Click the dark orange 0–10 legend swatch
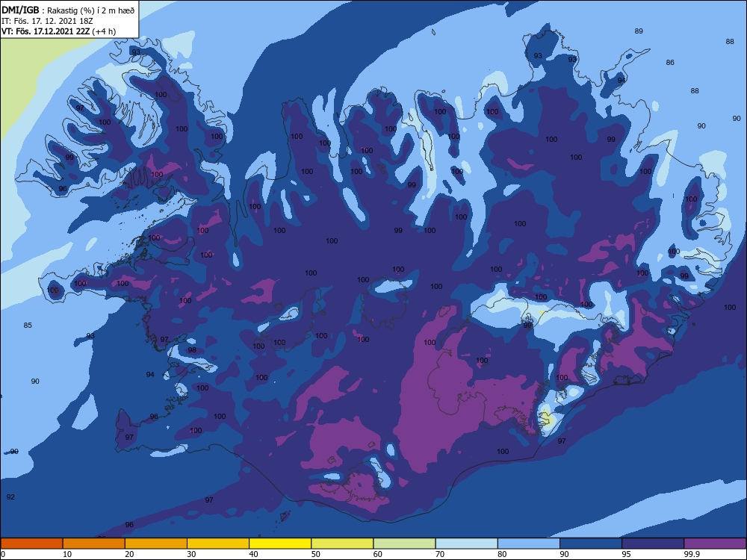Screen dimensions: 747x560 pyautogui.click(x=31, y=544)
